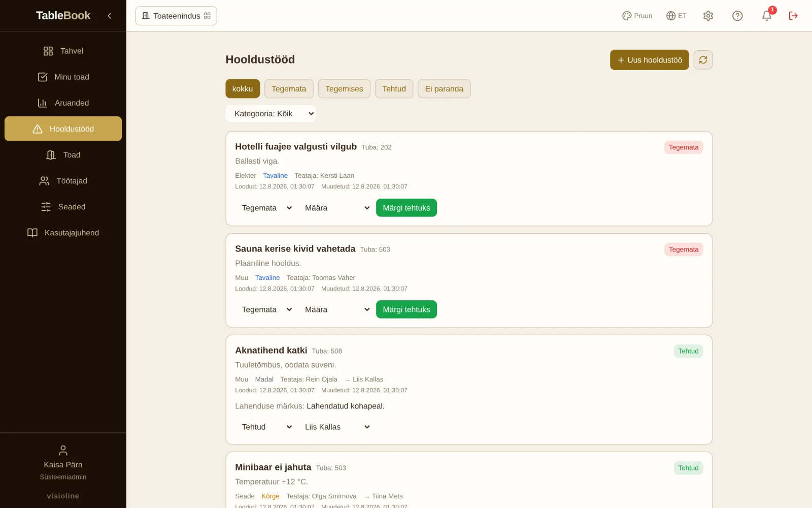
Task: View notifications via the bell icon
Action: 767,16
